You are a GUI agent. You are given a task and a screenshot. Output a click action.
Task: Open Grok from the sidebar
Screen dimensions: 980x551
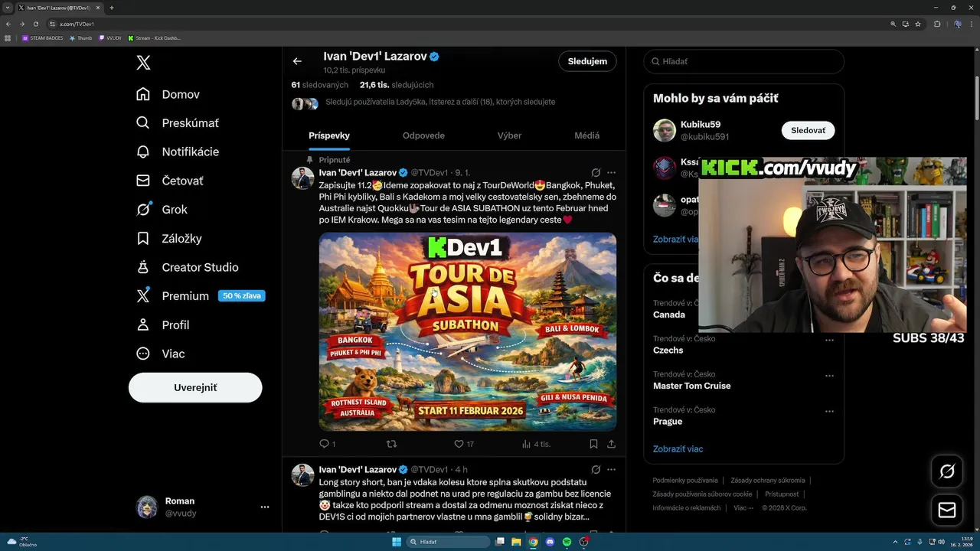162,210
